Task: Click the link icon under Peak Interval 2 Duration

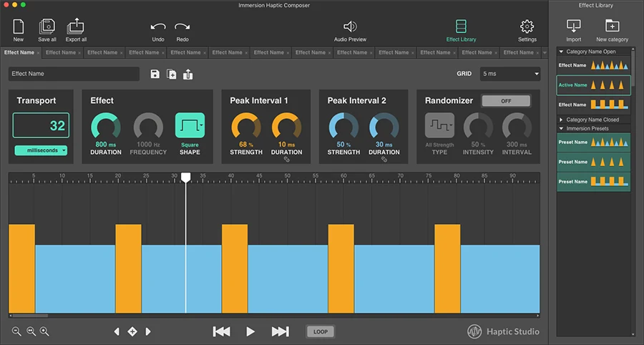Action: [x=384, y=160]
